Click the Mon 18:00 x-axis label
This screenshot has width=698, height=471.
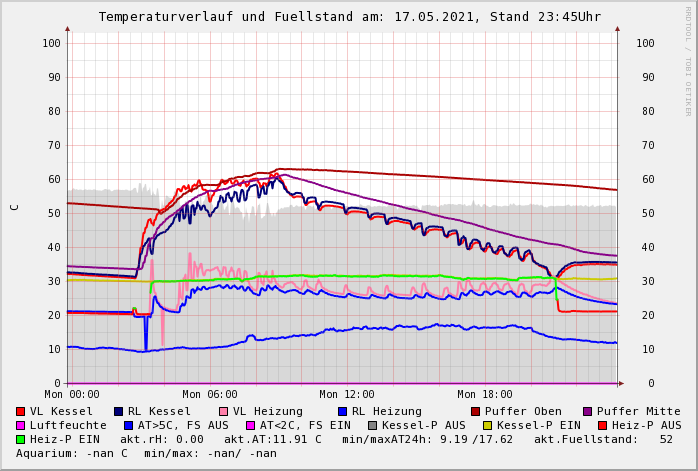click(x=484, y=395)
